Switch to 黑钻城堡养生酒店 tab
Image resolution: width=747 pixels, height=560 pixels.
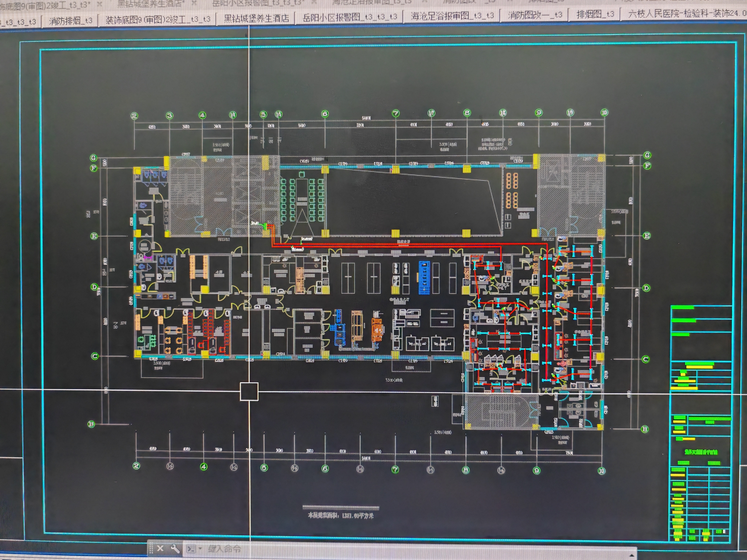256,18
